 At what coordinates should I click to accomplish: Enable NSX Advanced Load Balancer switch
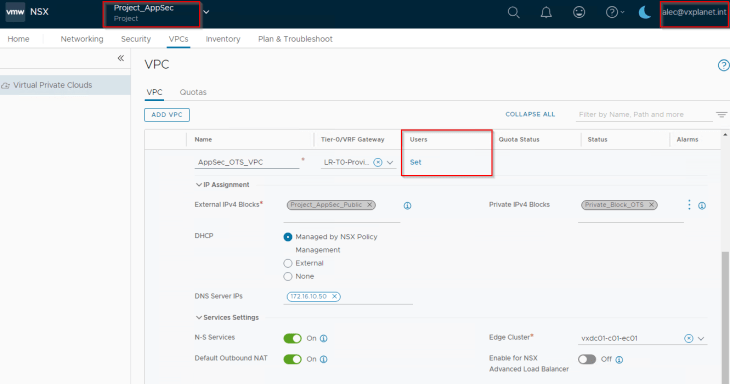click(587, 359)
